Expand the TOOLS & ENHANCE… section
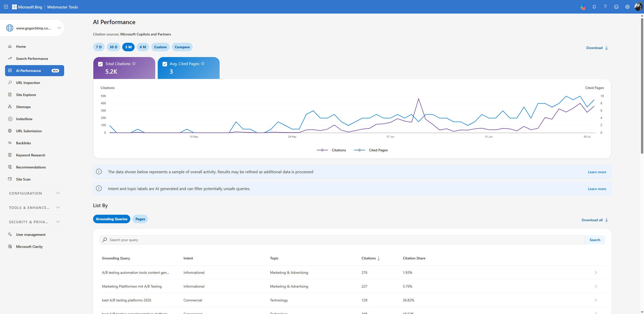The image size is (644, 314). pyautogui.click(x=34, y=207)
